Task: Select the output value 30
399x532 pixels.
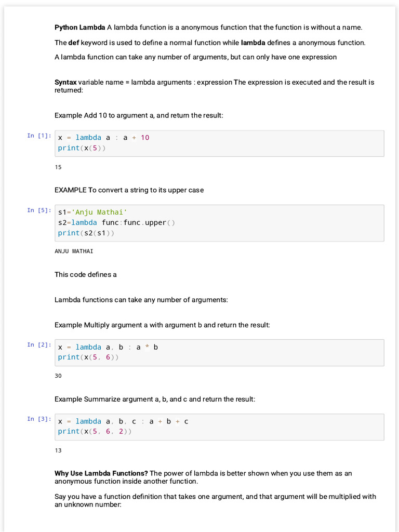Action: tap(58, 376)
